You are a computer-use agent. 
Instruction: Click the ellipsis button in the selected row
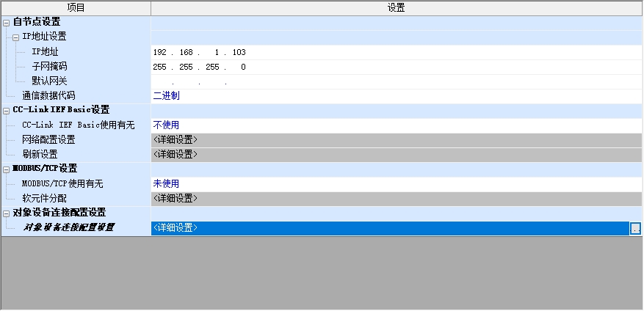635,228
